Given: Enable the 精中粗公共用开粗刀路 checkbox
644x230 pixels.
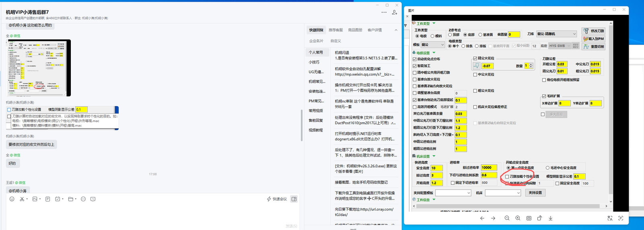Looking at the screenshot, I should [x=415, y=73].
